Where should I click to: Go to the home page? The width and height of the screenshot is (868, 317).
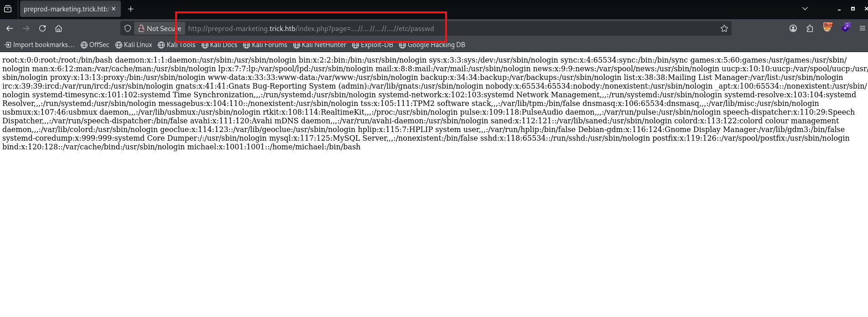[x=58, y=28]
